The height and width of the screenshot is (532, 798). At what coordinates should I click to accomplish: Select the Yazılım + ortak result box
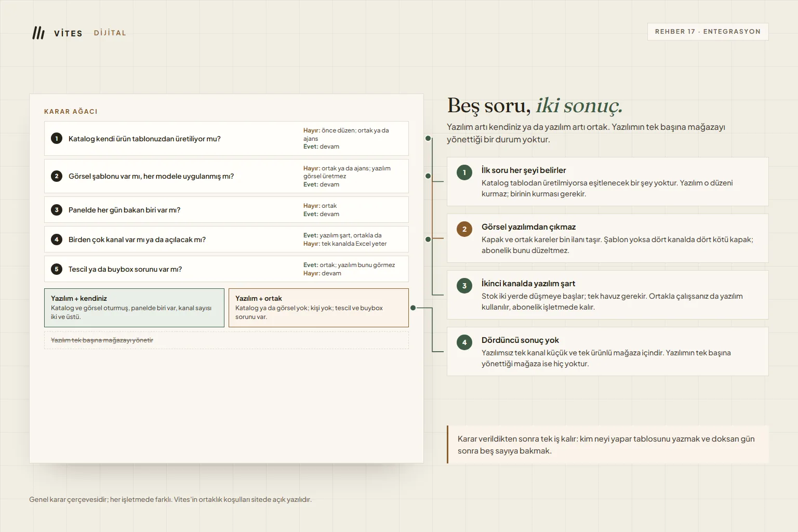(x=318, y=308)
